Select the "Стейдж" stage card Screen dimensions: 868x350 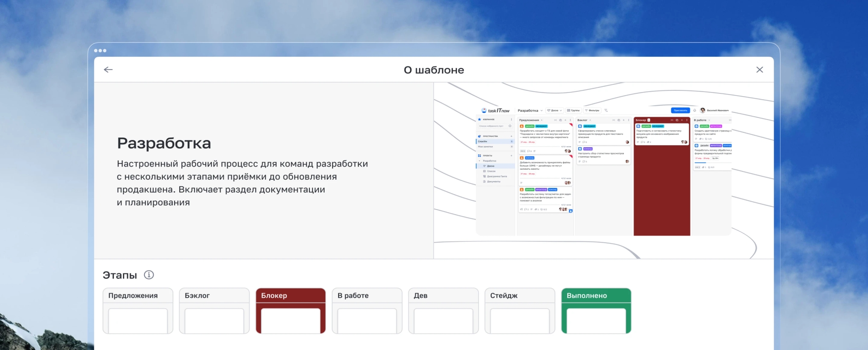[520, 311]
